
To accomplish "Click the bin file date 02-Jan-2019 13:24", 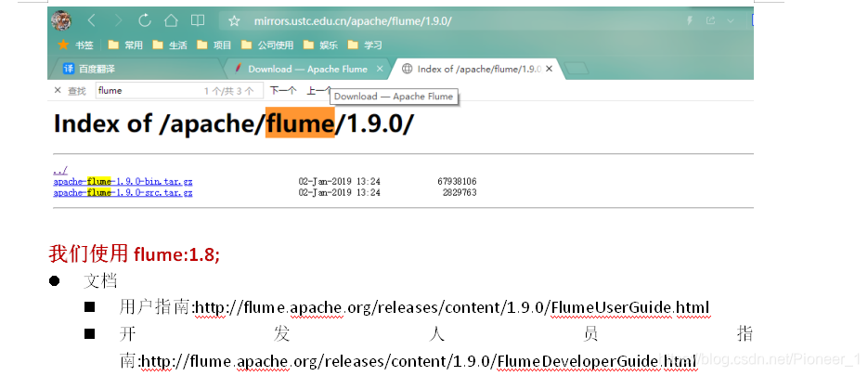I will pos(340,182).
